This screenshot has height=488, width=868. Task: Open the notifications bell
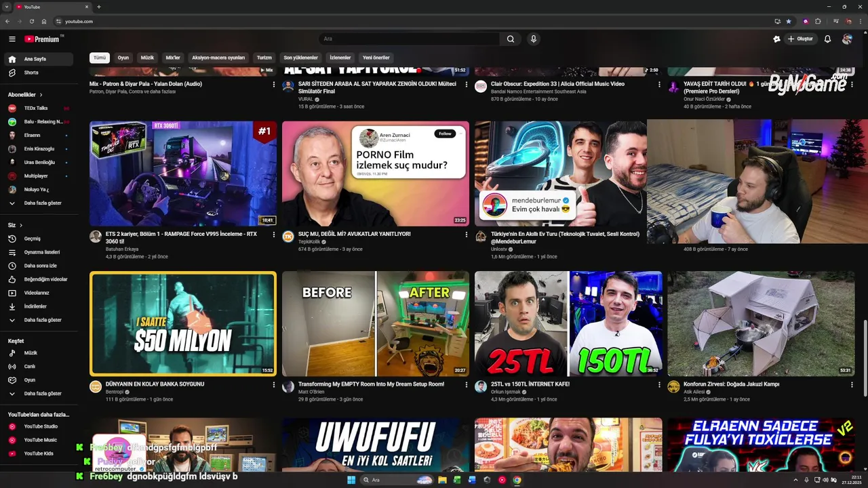[827, 39]
